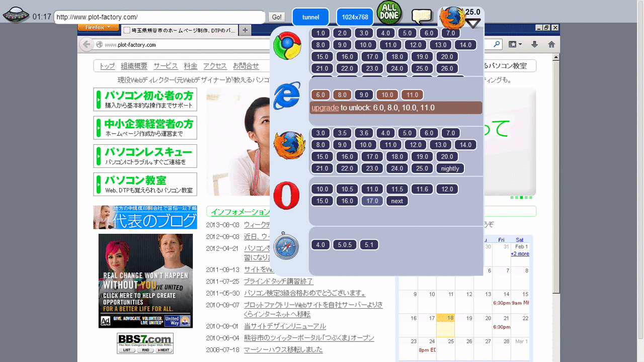This screenshot has width=644, height=362.
Task: Open a new tab with plus button
Action: [x=245, y=30]
